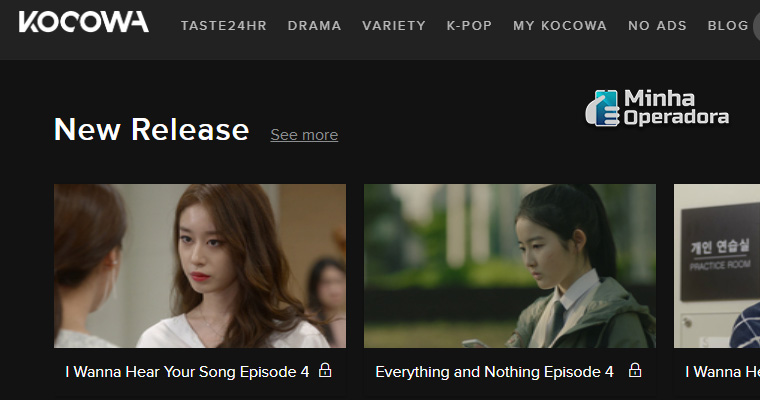Viewport: 760px width, 400px height.
Task: Open I Wanna Hear Your Song Episode 4 thumbnail
Action: (x=200, y=266)
